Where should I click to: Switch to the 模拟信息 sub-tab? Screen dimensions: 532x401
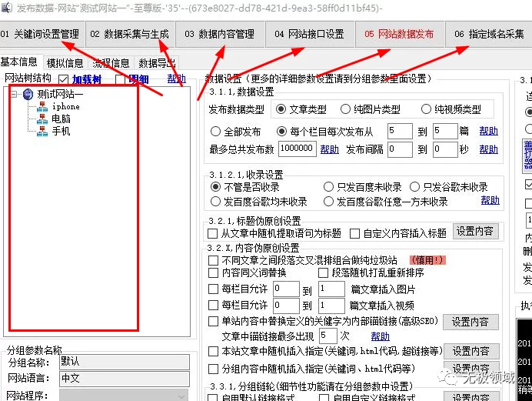coord(65,63)
